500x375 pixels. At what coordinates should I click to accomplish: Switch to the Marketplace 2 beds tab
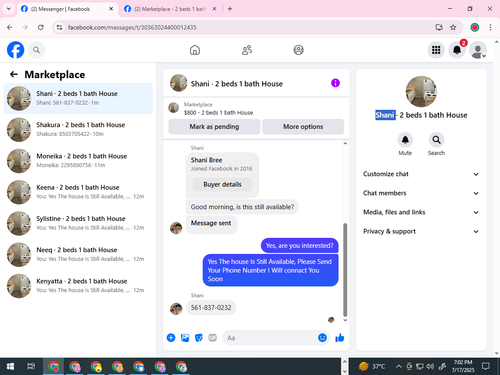[171, 9]
